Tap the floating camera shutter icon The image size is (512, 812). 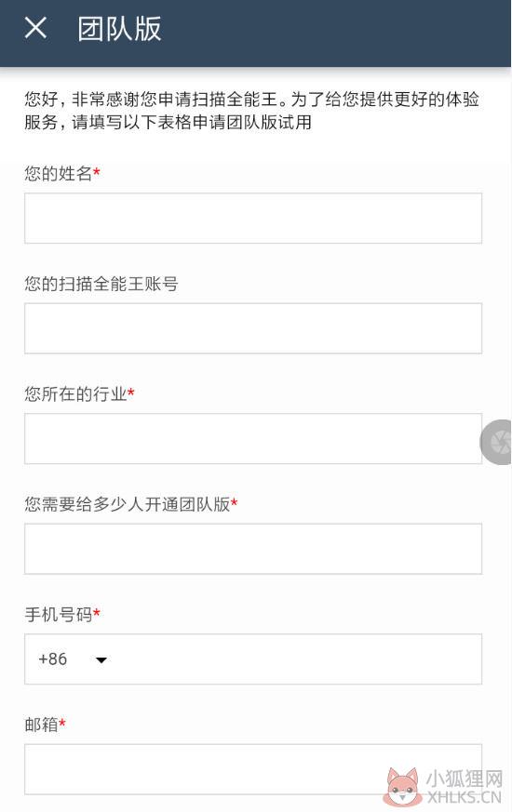tap(496, 442)
